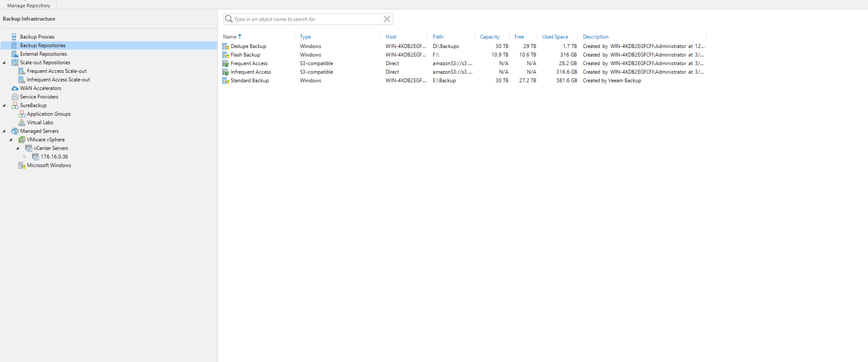Screen dimensions: 868x362
Task: Sort by the Host column header
Action: 391,37
